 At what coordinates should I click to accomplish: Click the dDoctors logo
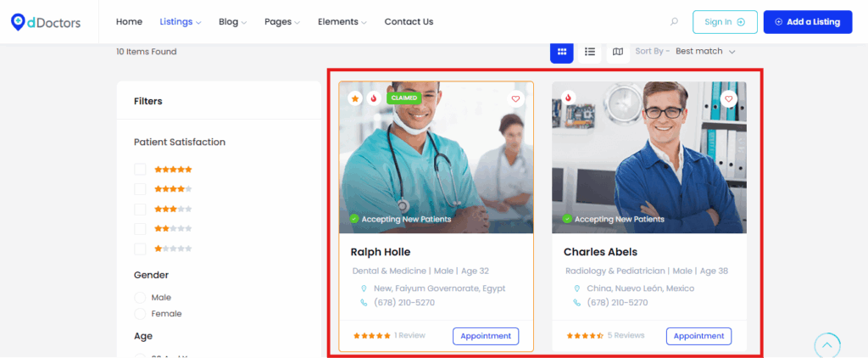(x=46, y=22)
